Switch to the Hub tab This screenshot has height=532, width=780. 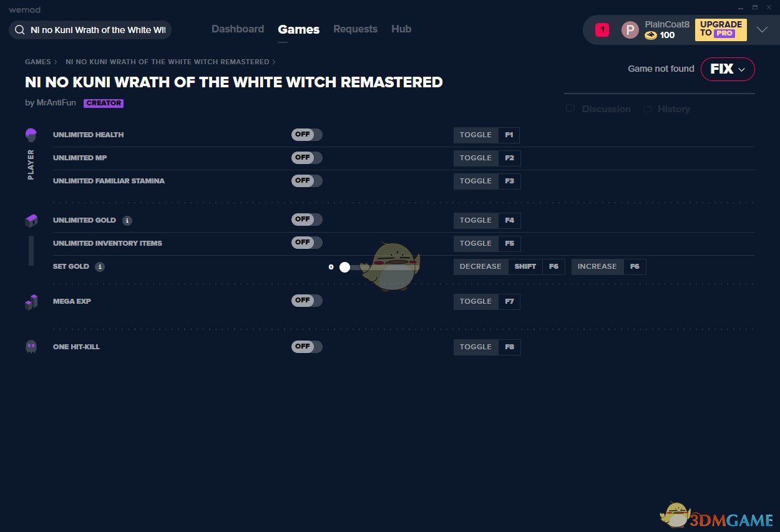tap(401, 29)
